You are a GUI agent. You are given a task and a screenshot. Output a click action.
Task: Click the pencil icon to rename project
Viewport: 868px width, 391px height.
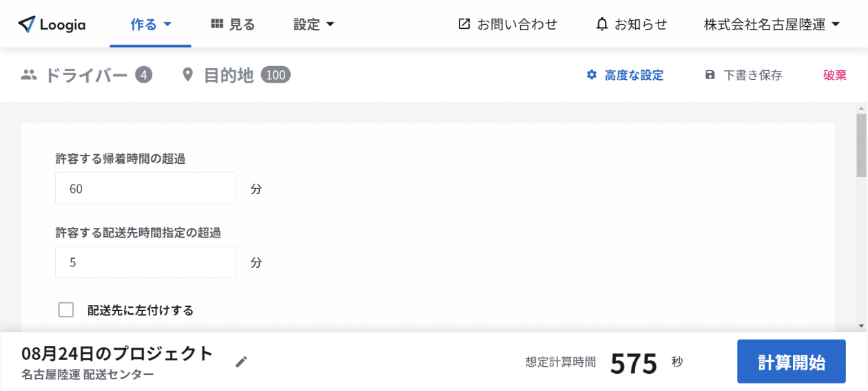pyautogui.click(x=241, y=361)
